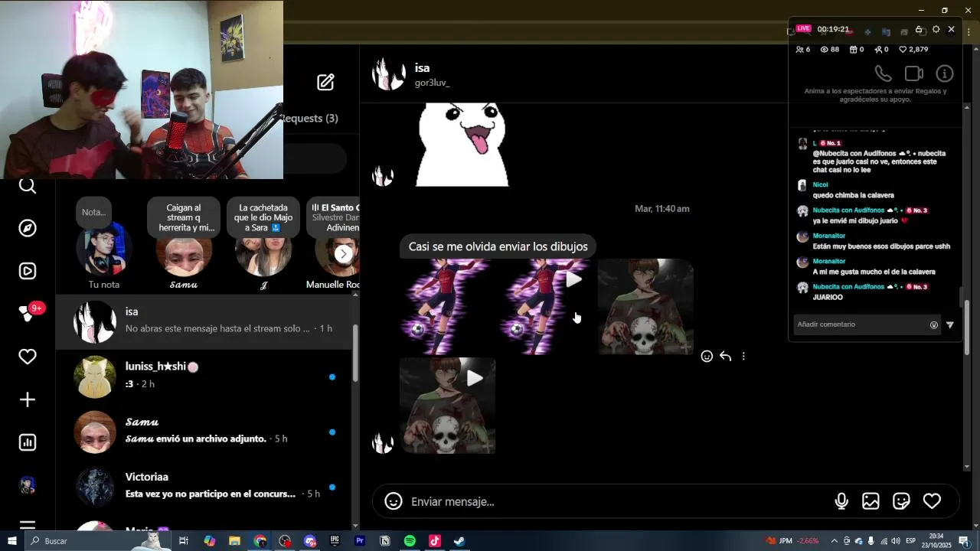
Task: Close the TikTok live overlay panel
Action: pos(951,29)
